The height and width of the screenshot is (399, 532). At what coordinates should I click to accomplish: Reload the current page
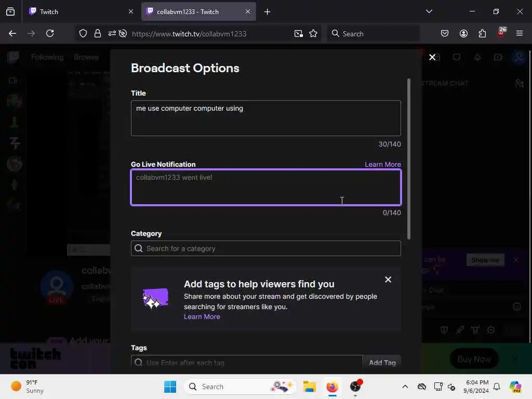50,33
